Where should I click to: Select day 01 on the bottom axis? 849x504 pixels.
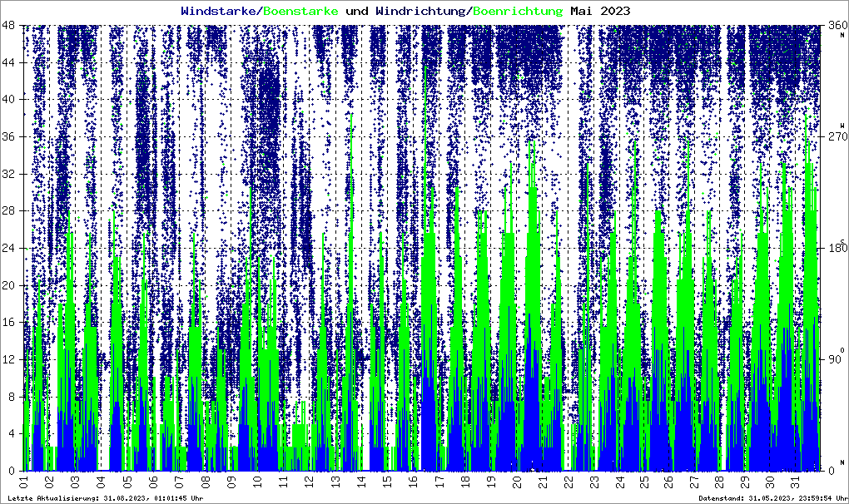(x=23, y=481)
